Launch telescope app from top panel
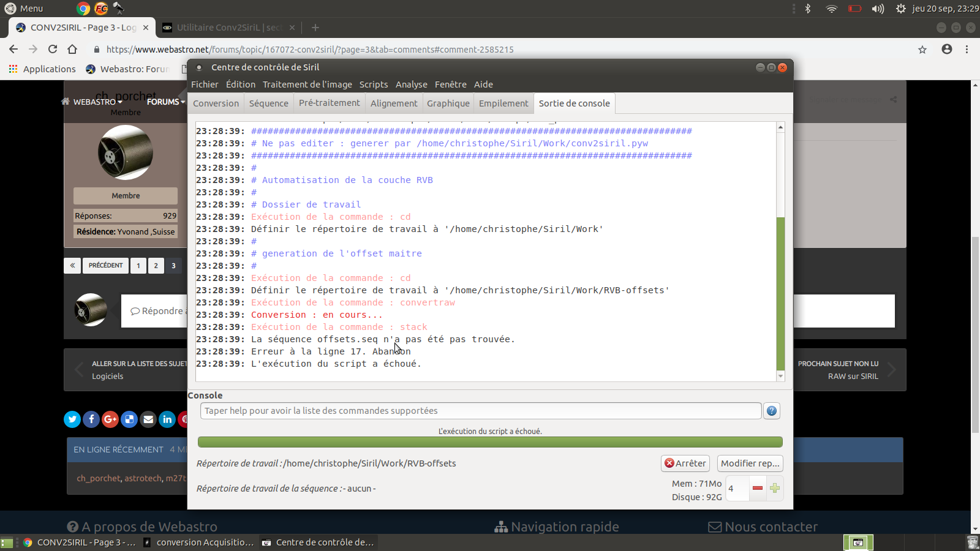The width and height of the screenshot is (980, 551). [x=119, y=9]
